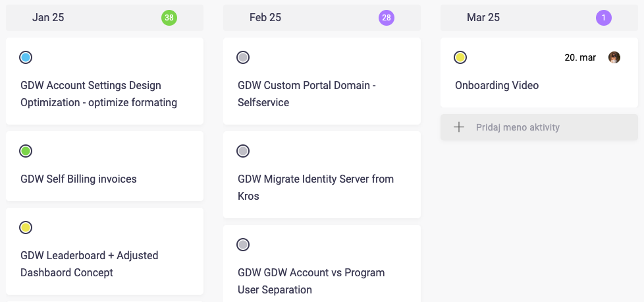Click green 38 count badge on Jan 25
Image resolution: width=644 pixels, height=302 pixels.
click(169, 18)
